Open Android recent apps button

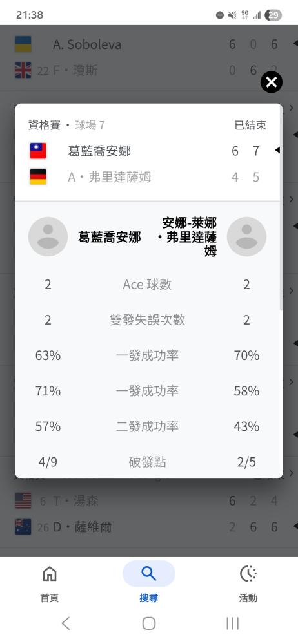click(x=233, y=623)
